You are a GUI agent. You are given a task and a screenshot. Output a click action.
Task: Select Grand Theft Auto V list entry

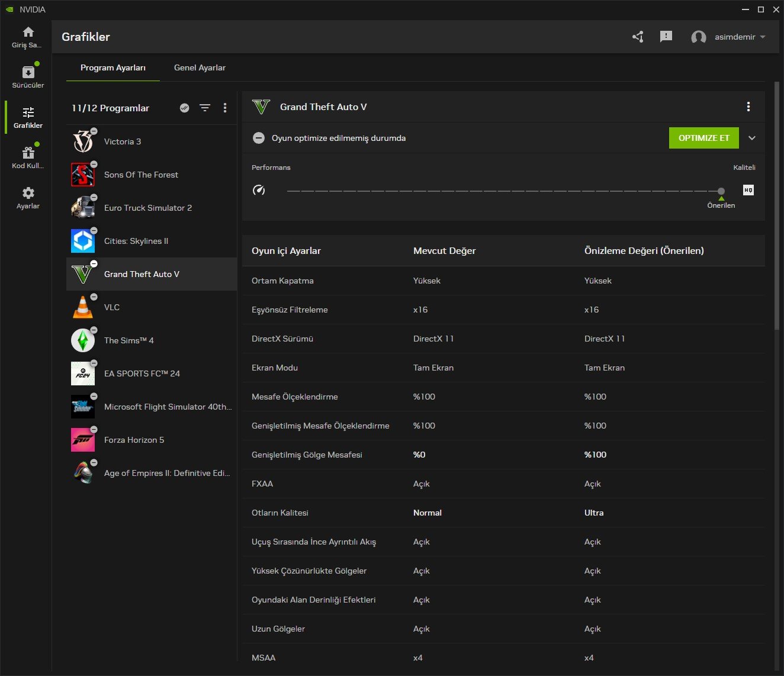coord(152,274)
